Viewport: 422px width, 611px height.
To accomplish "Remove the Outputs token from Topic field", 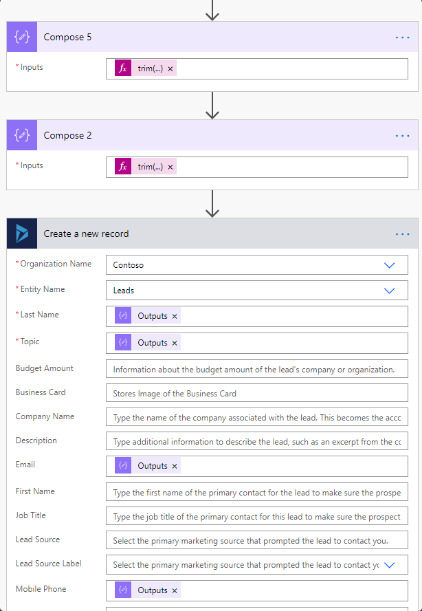I will [x=175, y=343].
